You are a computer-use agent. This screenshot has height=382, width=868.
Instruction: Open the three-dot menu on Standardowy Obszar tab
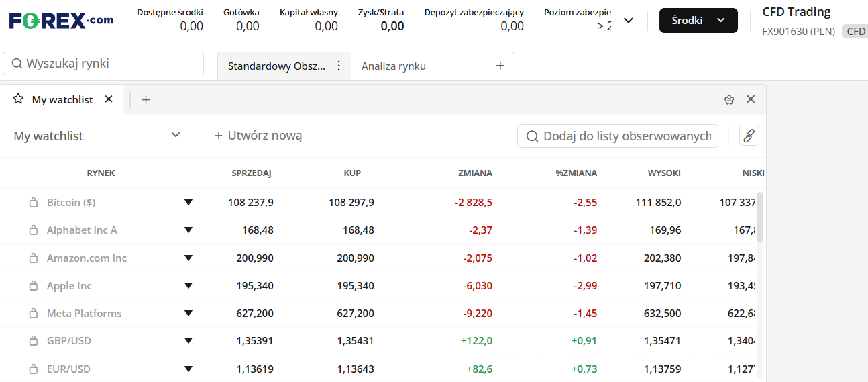pyautogui.click(x=339, y=66)
